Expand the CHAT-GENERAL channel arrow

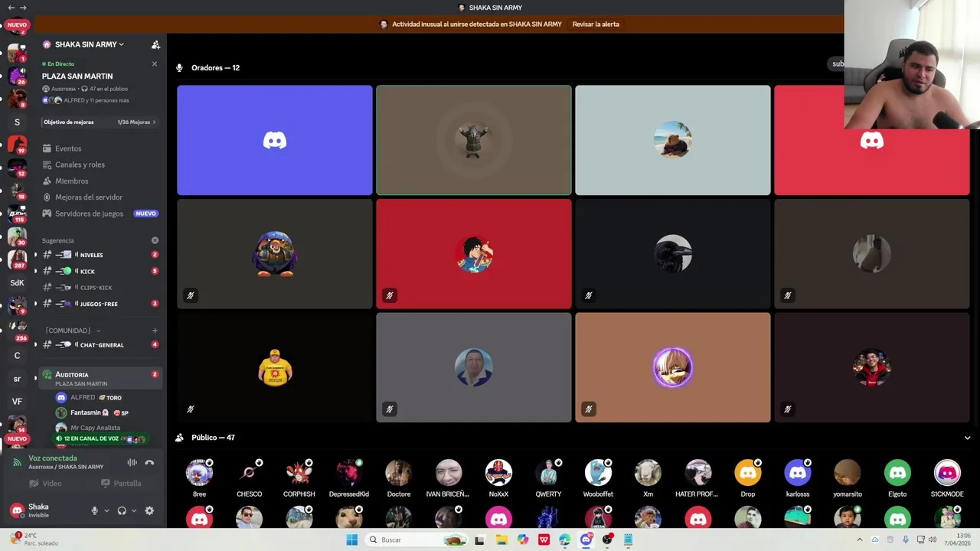click(35, 344)
